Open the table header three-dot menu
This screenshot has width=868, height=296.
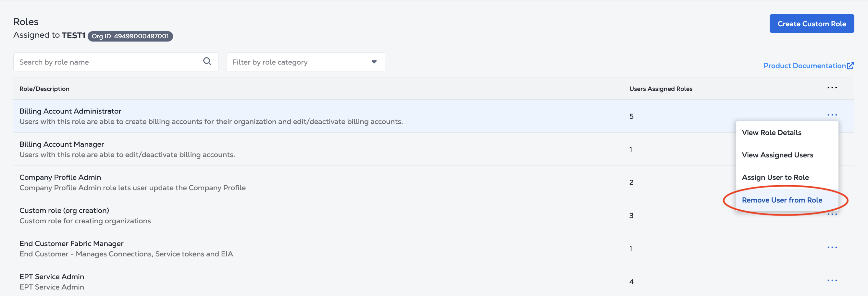coord(832,88)
